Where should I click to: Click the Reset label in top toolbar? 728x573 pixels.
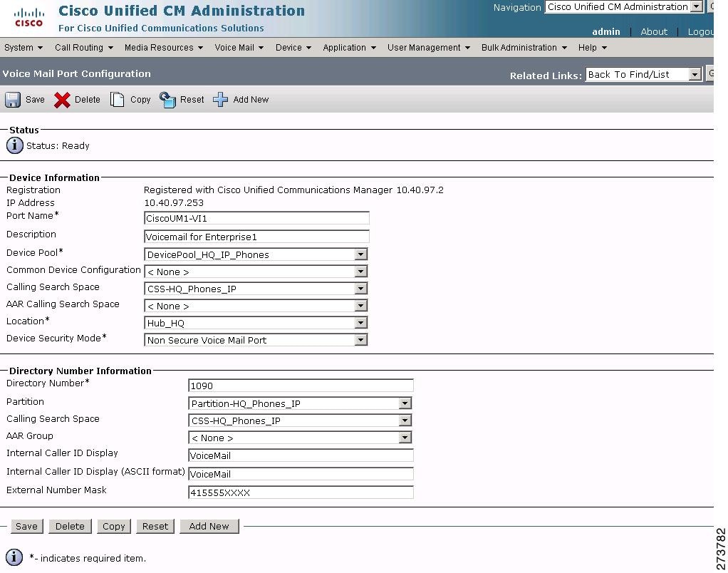point(192,99)
